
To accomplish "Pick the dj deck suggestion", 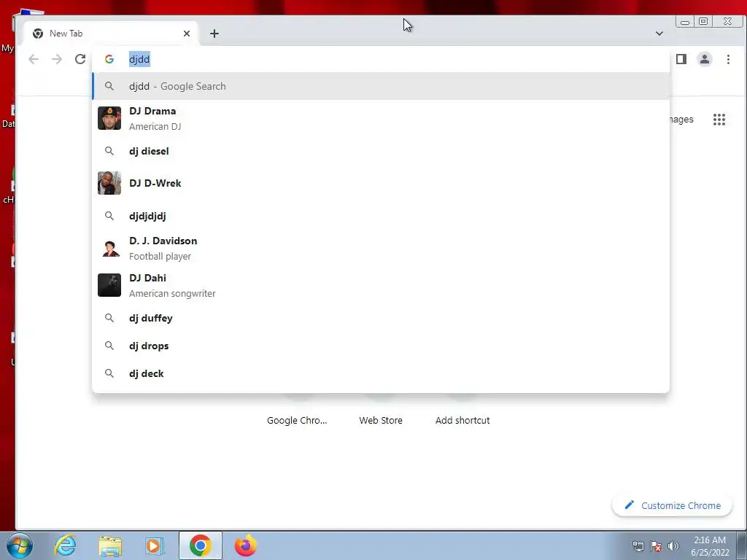I will click(x=381, y=373).
